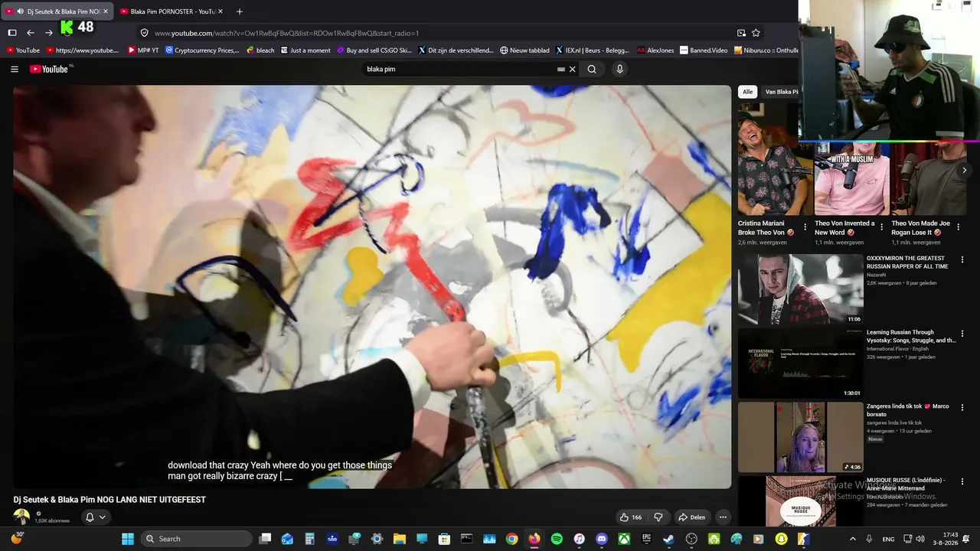980x551 pixels.
Task: Open the 'MUSIQUE RUSSE' video thumbnail
Action: [x=800, y=502]
